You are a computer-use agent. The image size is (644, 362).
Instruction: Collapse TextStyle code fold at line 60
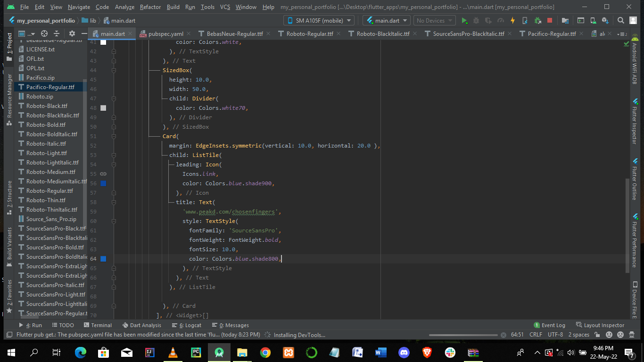[x=114, y=221]
